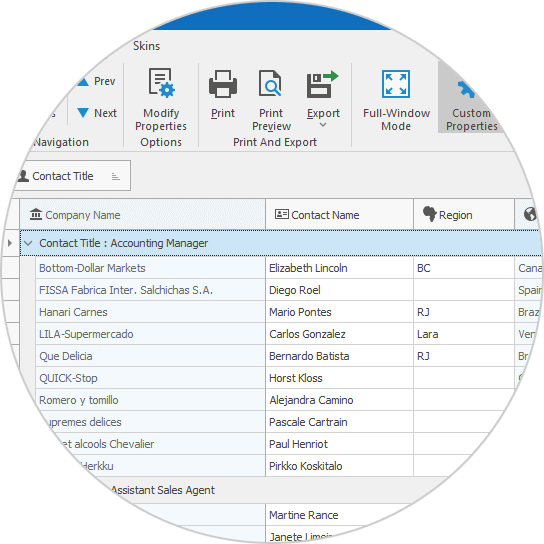Toggle sort indicator on Contact Title group
The height and width of the screenshot is (544, 544).
coord(116,177)
